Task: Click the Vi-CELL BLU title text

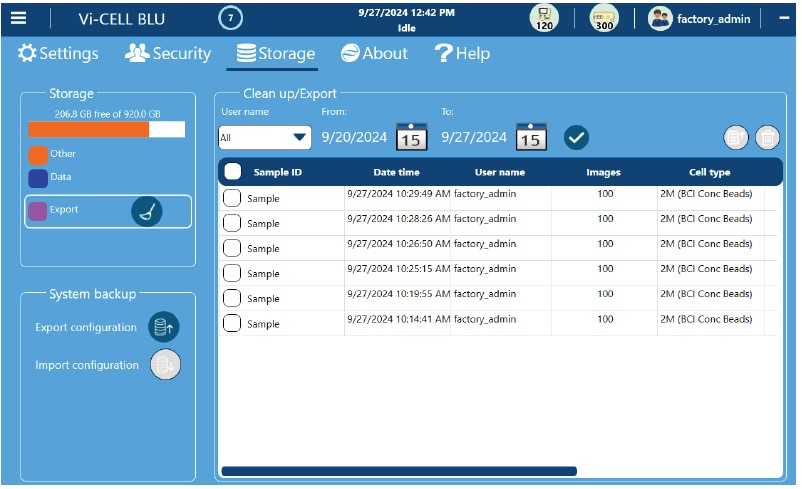Action: pyautogui.click(x=122, y=19)
